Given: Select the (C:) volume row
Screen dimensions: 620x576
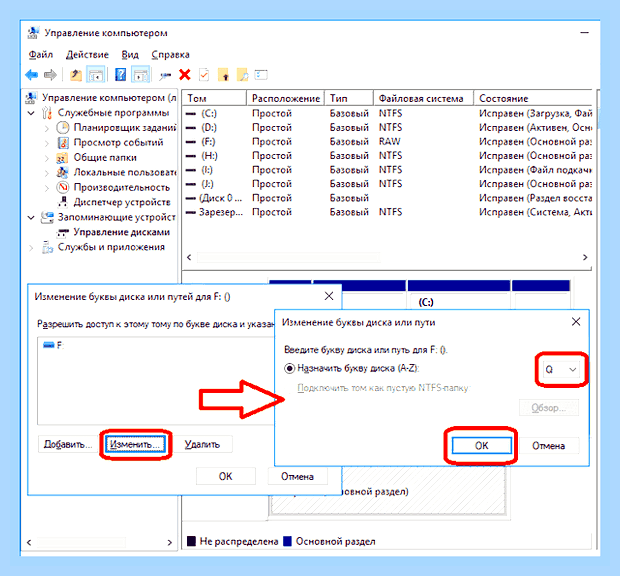Looking at the screenshot, I should click(388, 113).
